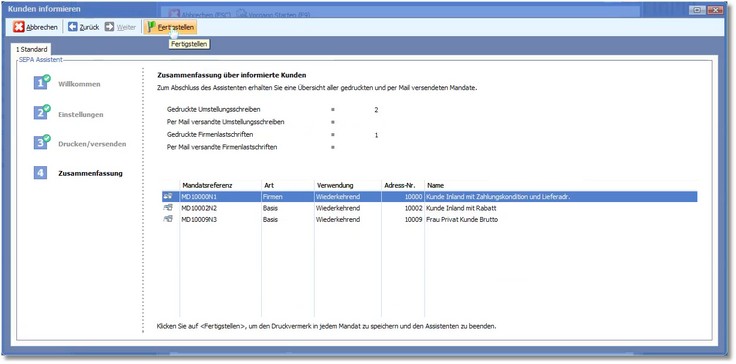The image size is (736, 364).
Task: Select step 2 Einstellungen icon
Action: coord(42,112)
